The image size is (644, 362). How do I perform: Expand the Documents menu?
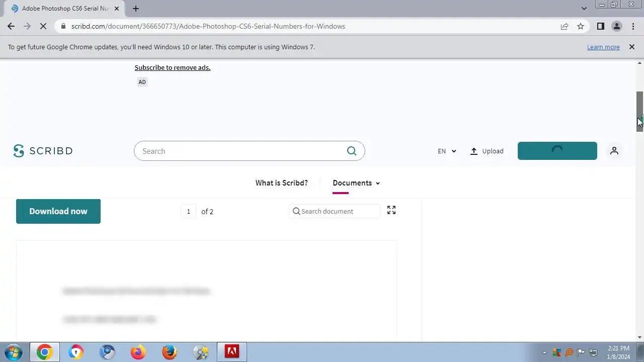tap(356, 183)
